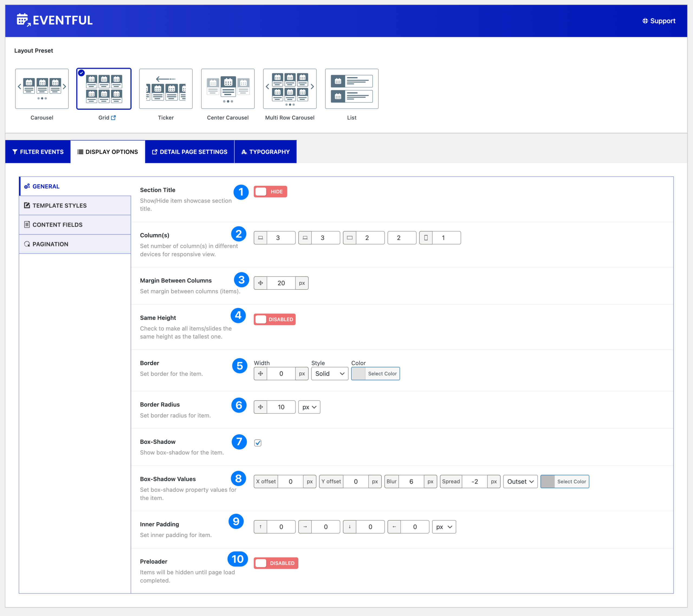Click the Inner Padding left arrow icon

tap(394, 527)
